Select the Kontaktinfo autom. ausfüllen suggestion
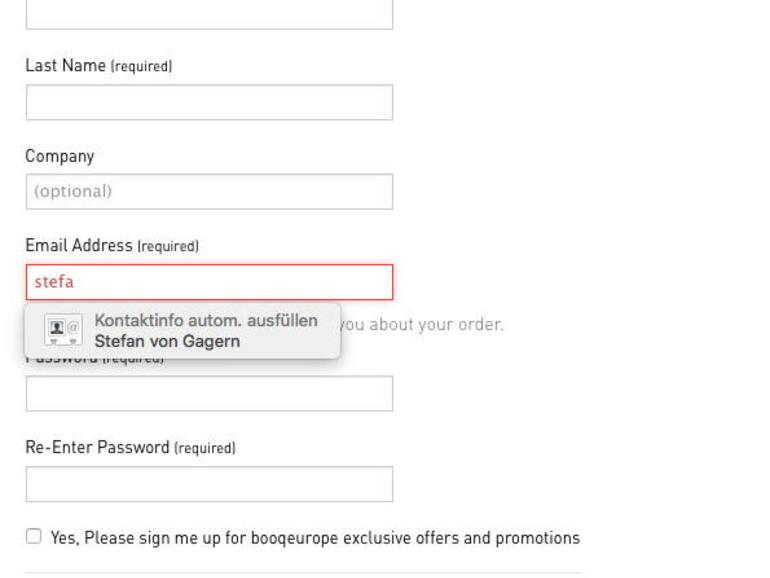Screen dimensions: 770x578 tap(206, 320)
